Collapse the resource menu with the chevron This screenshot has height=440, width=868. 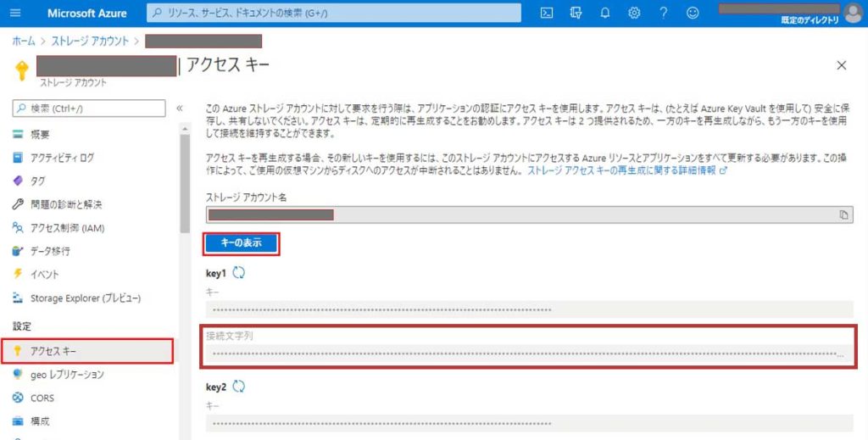click(x=180, y=109)
